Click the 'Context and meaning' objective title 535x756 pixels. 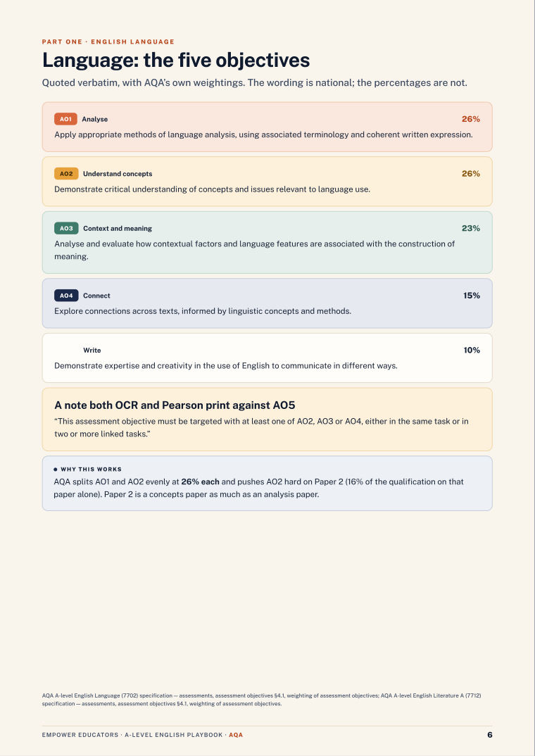(117, 229)
